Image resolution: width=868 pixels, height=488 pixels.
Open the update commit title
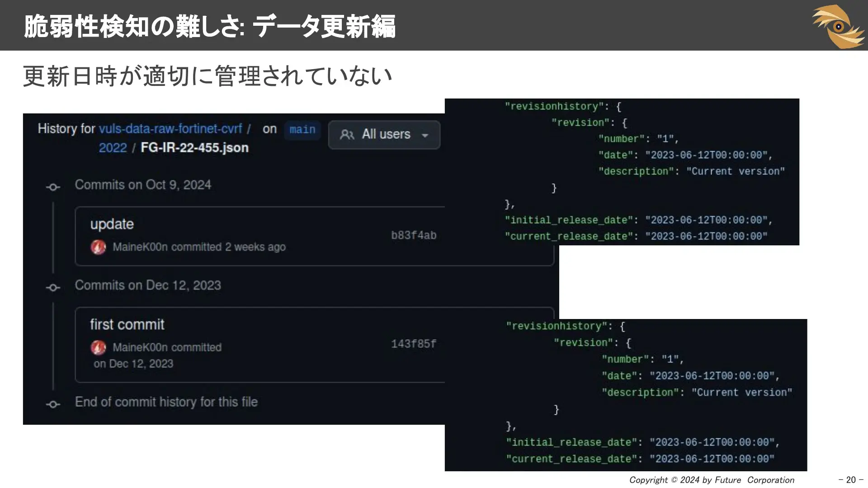pyautogui.click(x=112, y=224)
